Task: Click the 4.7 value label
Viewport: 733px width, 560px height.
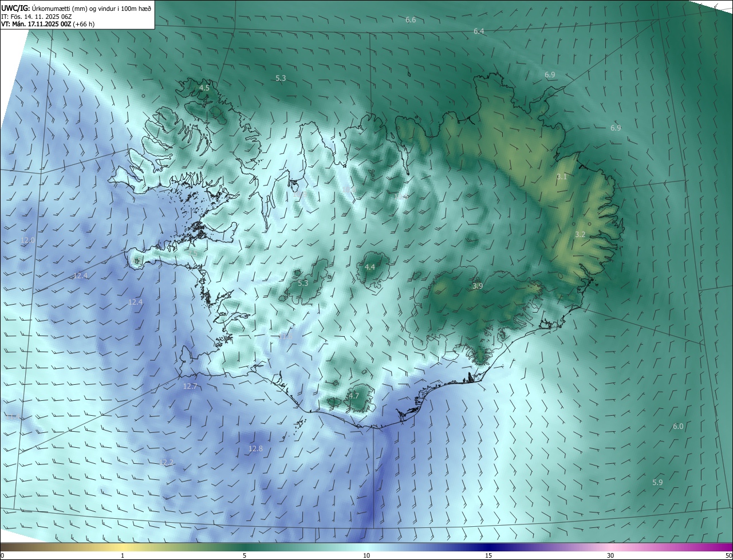Action: [353, 396]
